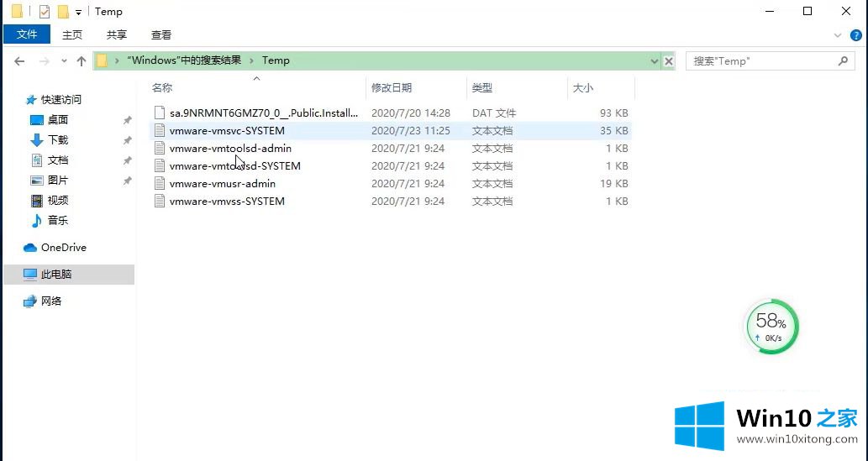Click the 搜索"Temp" search field
The width and height of the screenshot is (868, 461).
coord(760,61)
